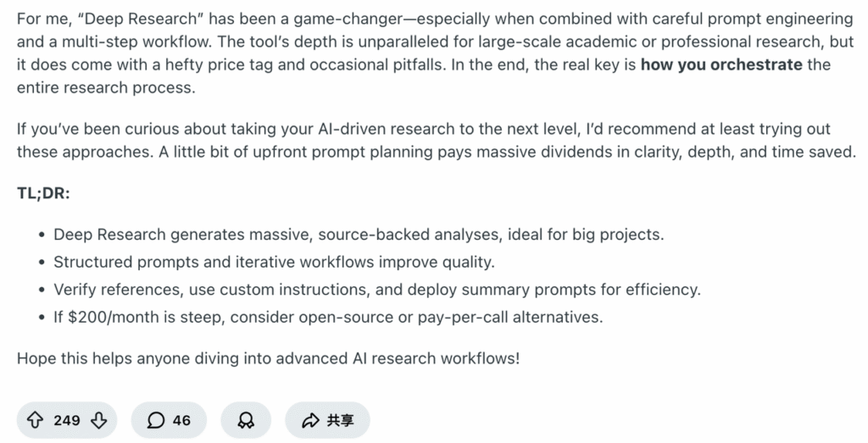Click the bullet about structured prompts
The width and height of the screenshot is (868, 443).
[x=274, y=262]
